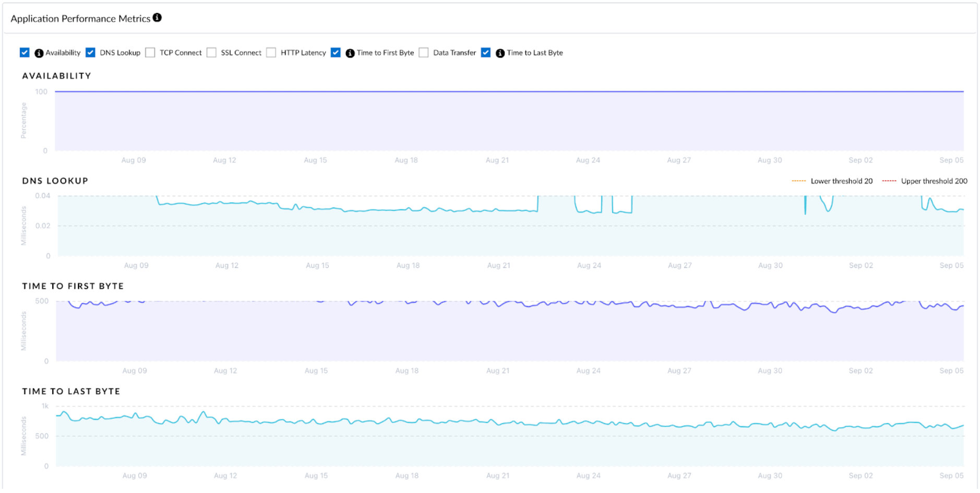The height and width of the screenshot is (493, 980).
Task: Uncheck the Time to Last Byte checkbox
Action: click(486, 53)
